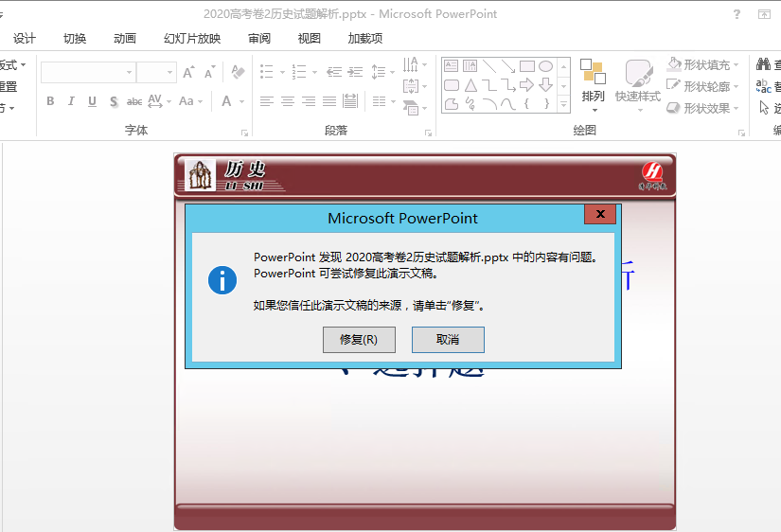The width and height of the screenshot is (781, 532).
Task: Select the rounded rectangle shape
Action: (452, 85)
